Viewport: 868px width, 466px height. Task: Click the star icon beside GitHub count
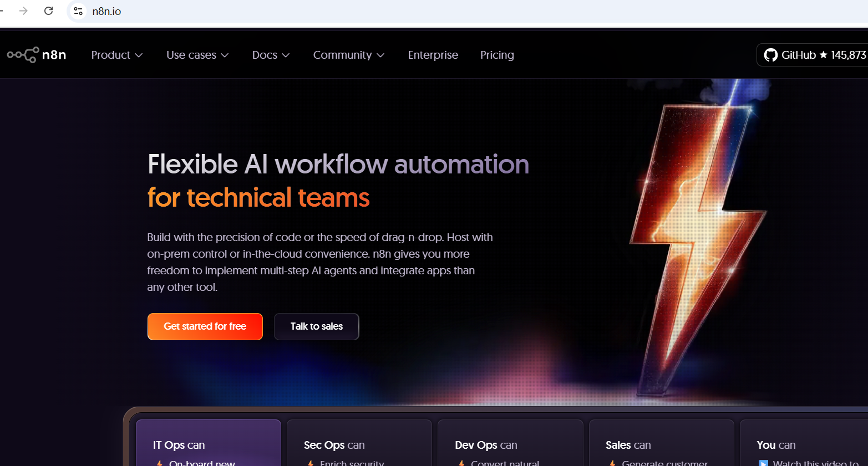click(823, 55)
